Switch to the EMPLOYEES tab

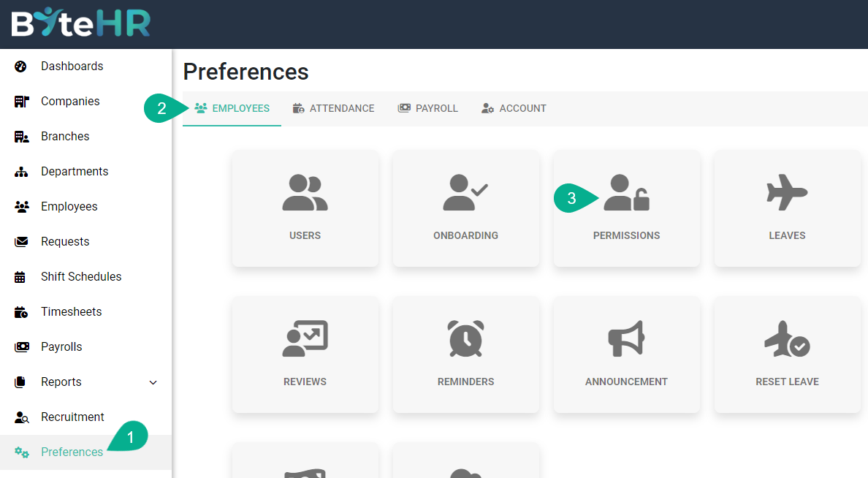[x=232, y=108]
